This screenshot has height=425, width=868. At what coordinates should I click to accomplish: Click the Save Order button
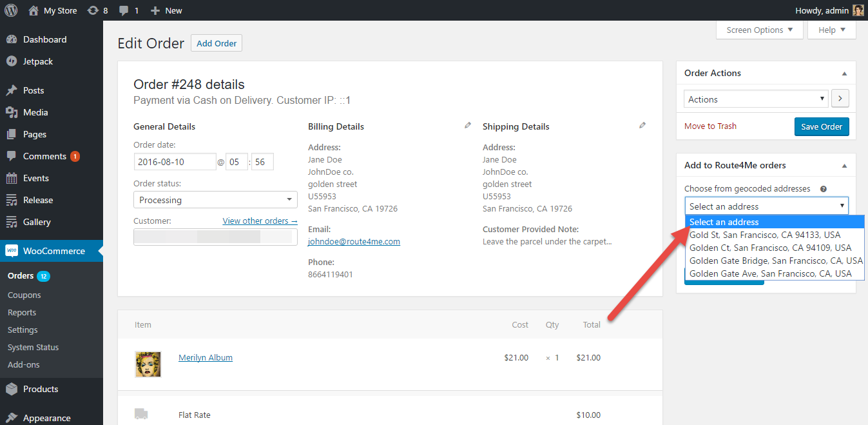click(x=822, y=126)
